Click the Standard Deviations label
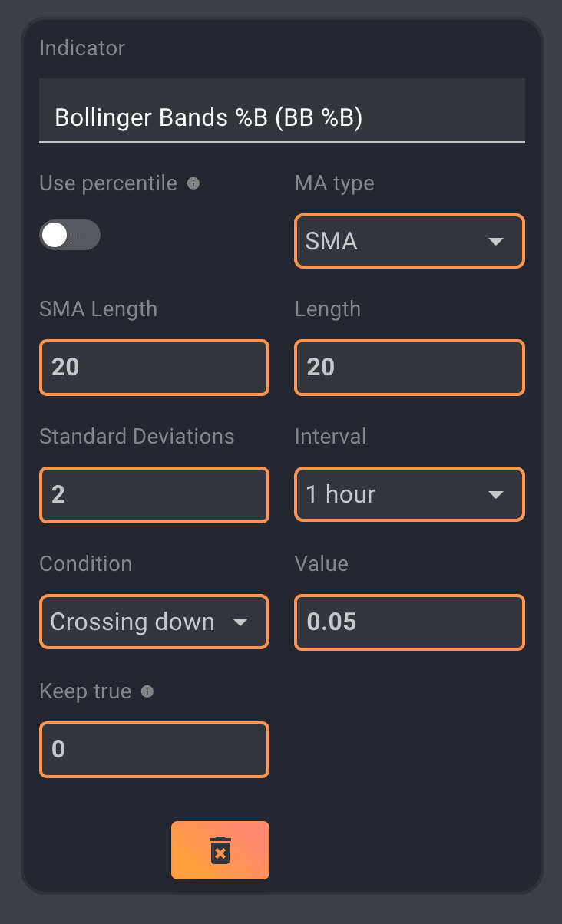The width and height of the screenshot is (562, 924). coord(137,437)
